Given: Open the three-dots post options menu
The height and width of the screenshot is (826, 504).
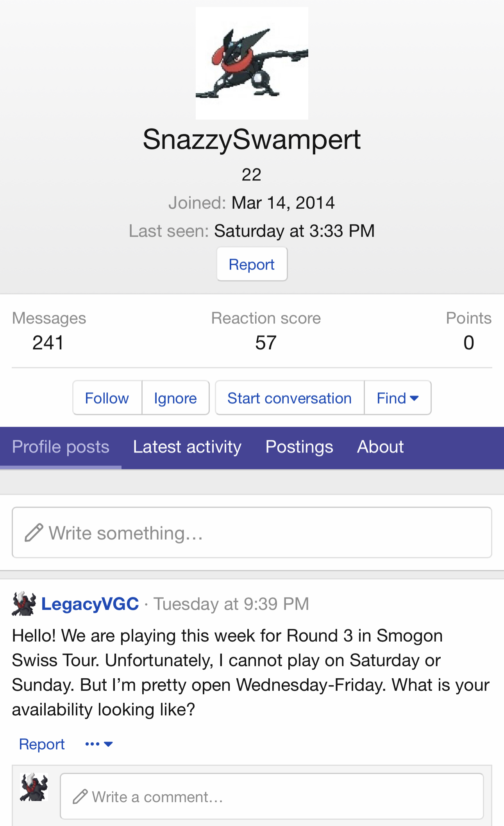Looking at the screenshot, I should [x=98, y=744].
